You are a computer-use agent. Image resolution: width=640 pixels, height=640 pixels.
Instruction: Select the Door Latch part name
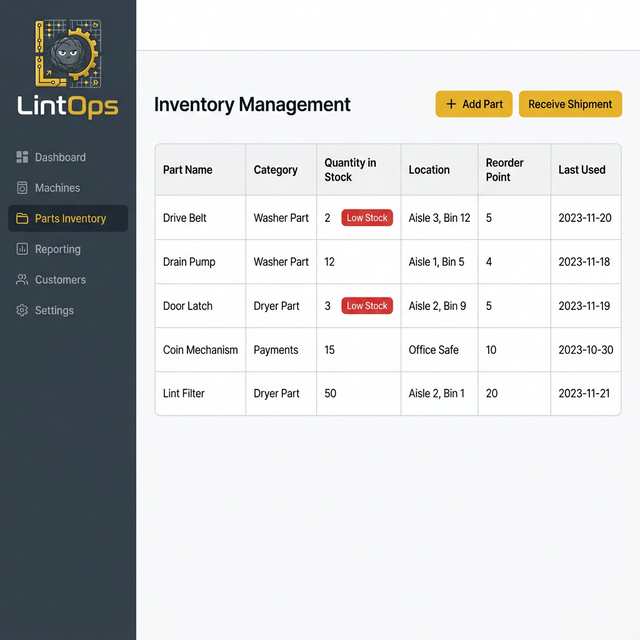(x=188, y=306)
